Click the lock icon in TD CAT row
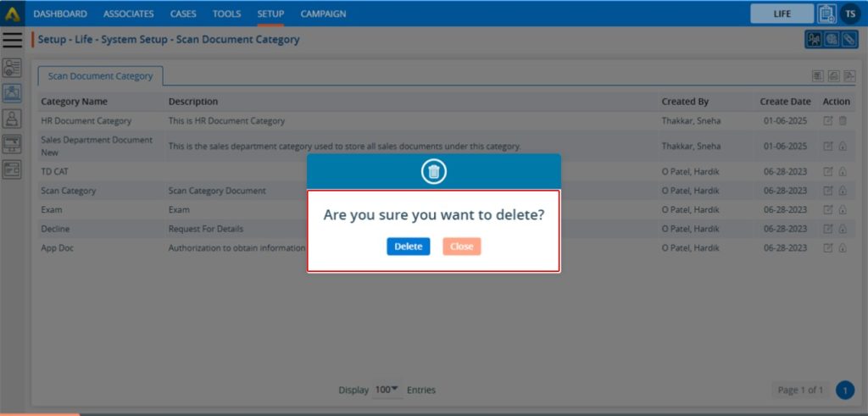 [x=843, y=171]
